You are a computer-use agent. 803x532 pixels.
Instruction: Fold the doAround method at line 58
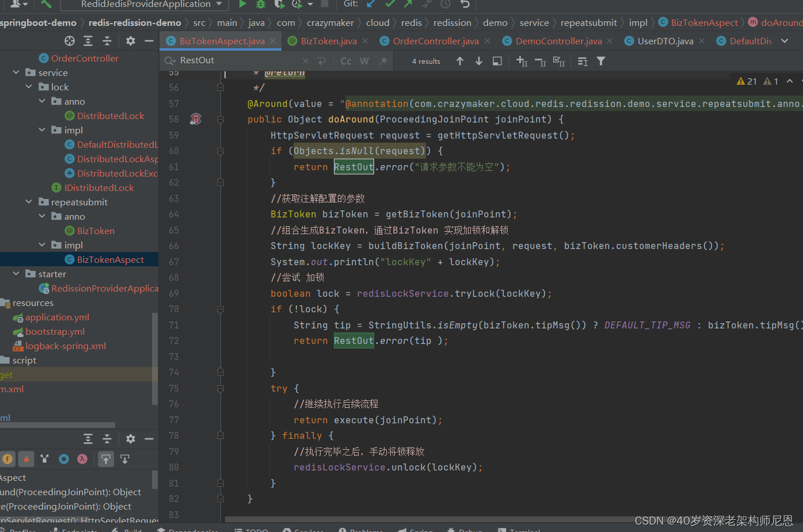coord(220,119)
